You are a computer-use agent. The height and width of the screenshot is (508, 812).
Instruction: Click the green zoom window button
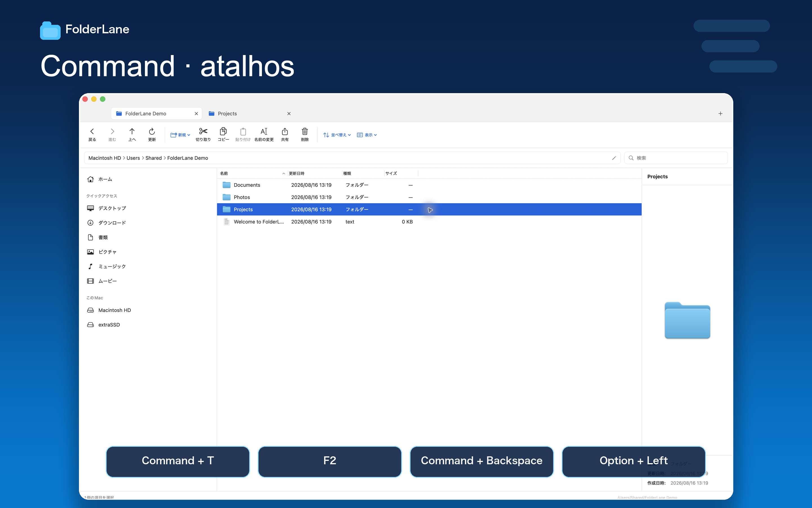point(103,99)
